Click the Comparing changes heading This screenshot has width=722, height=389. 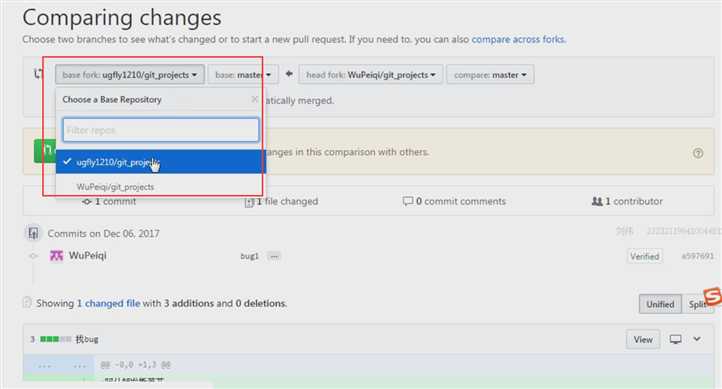[122, 18]
